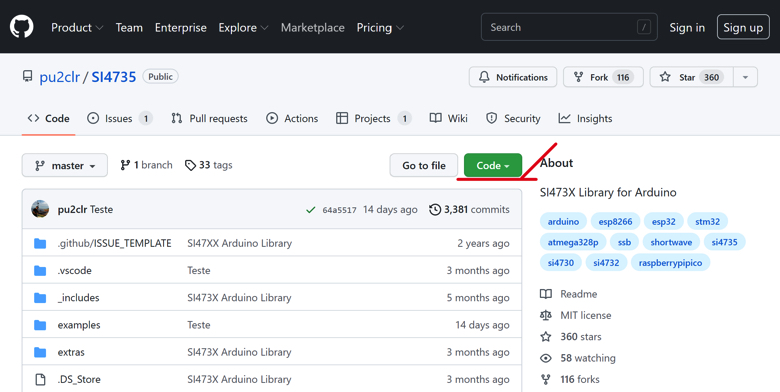Select the atmega328p topic tag
This screenshot has height=392, width=780.
(573, 242)
